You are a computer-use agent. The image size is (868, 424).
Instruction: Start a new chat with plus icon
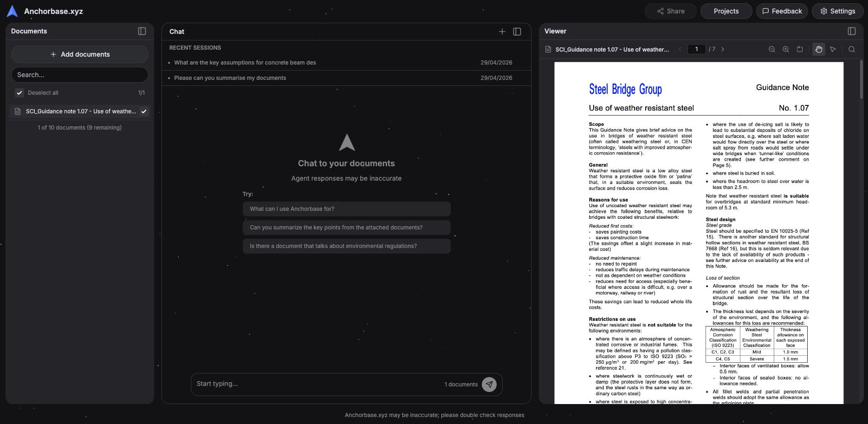[x=502, y=32]
